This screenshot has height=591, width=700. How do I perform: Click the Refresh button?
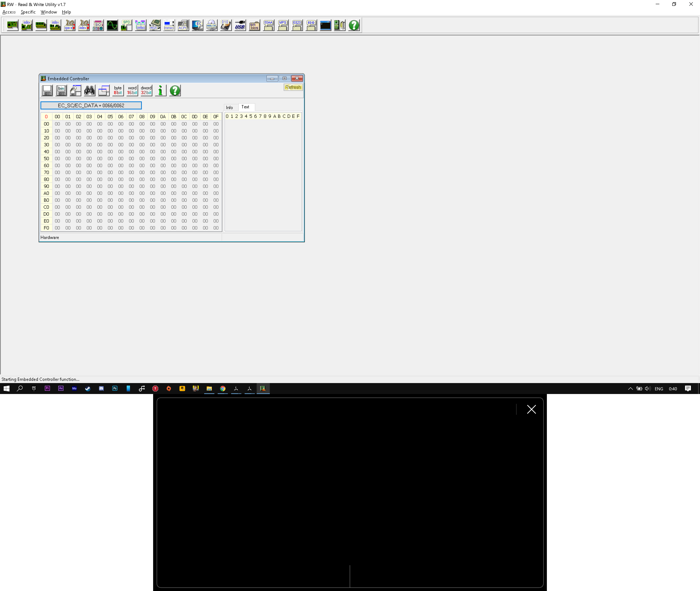pyautogui.click(x=293, y=87)
